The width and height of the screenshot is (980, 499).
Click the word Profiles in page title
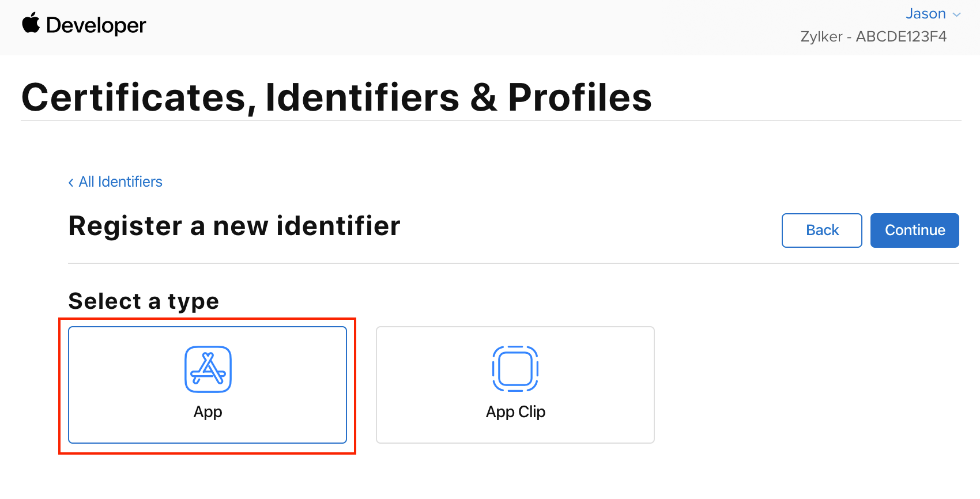click(x=579, y=97)
